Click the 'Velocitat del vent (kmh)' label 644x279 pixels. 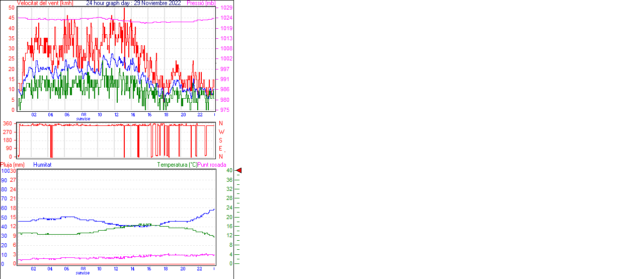[45, 3]
